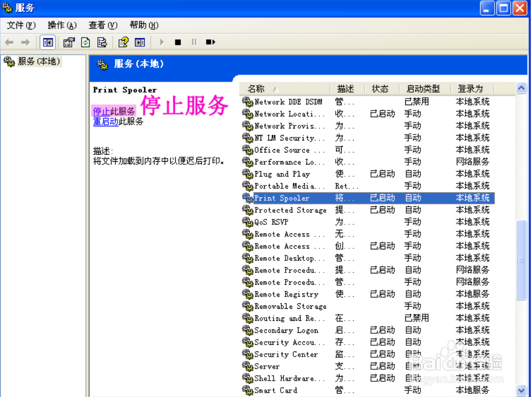This screenshot has width=532, height=397.
Task: Open the Properties toolbar icon
Action: (69, 42)
